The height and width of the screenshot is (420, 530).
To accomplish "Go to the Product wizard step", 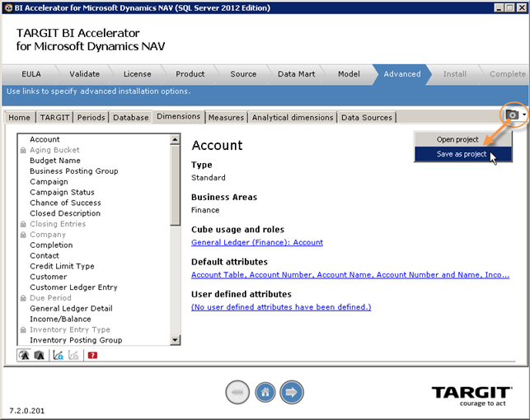I will point(190,74).
